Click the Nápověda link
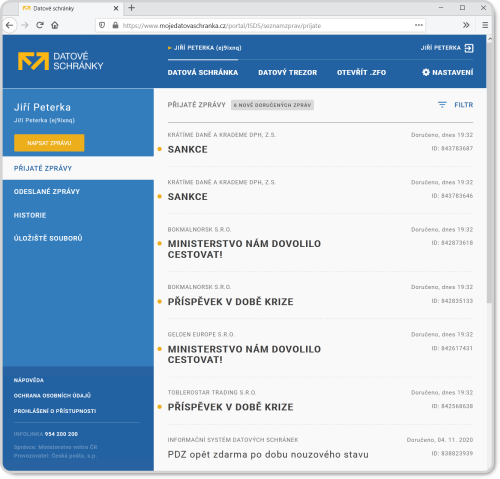 point(29,380)
